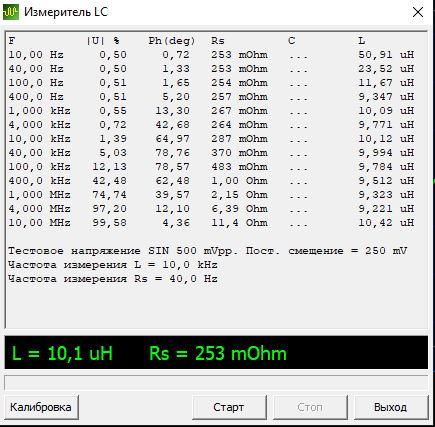Image resolution: width=435 pixels, height=427 pixels.
Task: Click the green L = 10,1 uH readout
Action: click(x=62, y=353)
